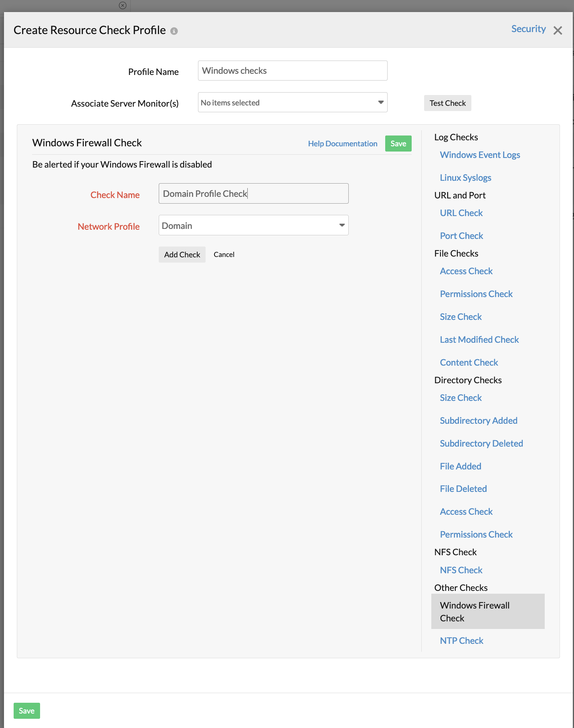The width and height of the screenshot is (574, 728).
Task: Click green Save button in Firewall Check header
Action: (398, 144)
